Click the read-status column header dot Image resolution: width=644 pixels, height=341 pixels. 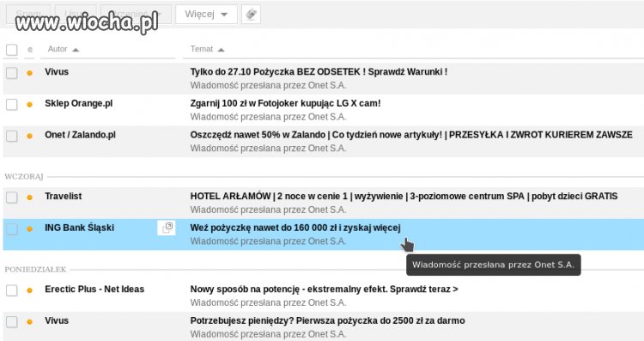[29, 50]
